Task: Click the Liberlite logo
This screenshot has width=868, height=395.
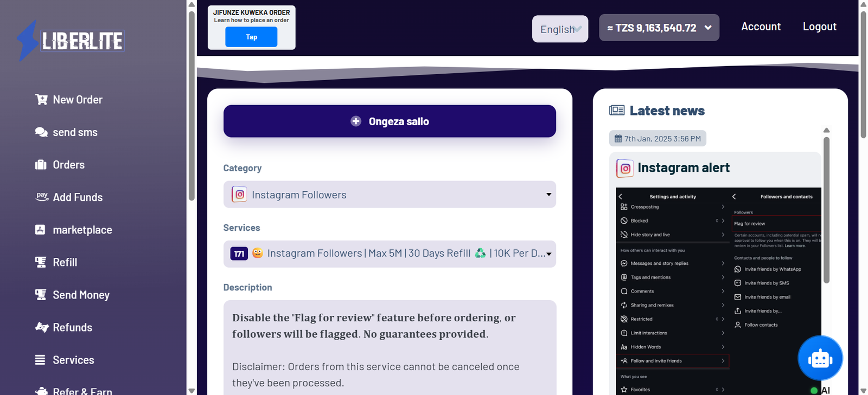Action: 71,41
